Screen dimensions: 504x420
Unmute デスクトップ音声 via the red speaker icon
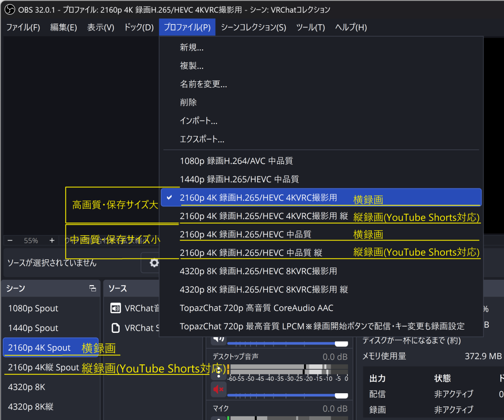[x=218, y=389]
